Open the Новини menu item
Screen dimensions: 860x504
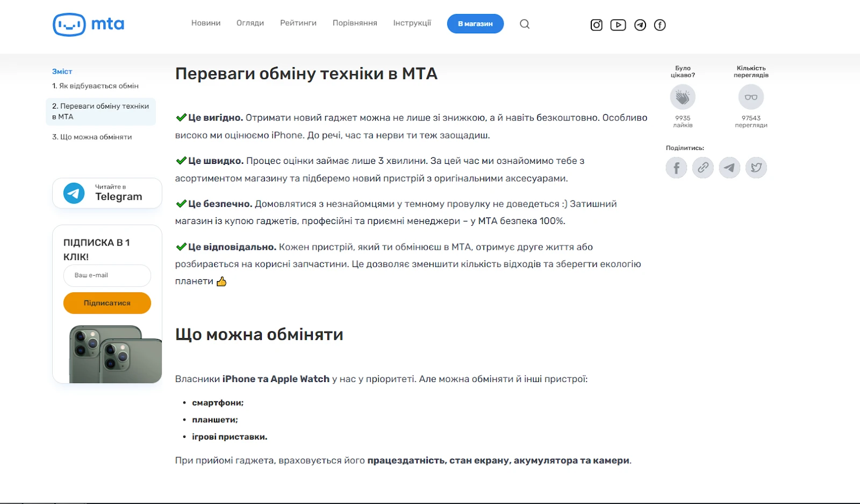click(x=205, y=23)
